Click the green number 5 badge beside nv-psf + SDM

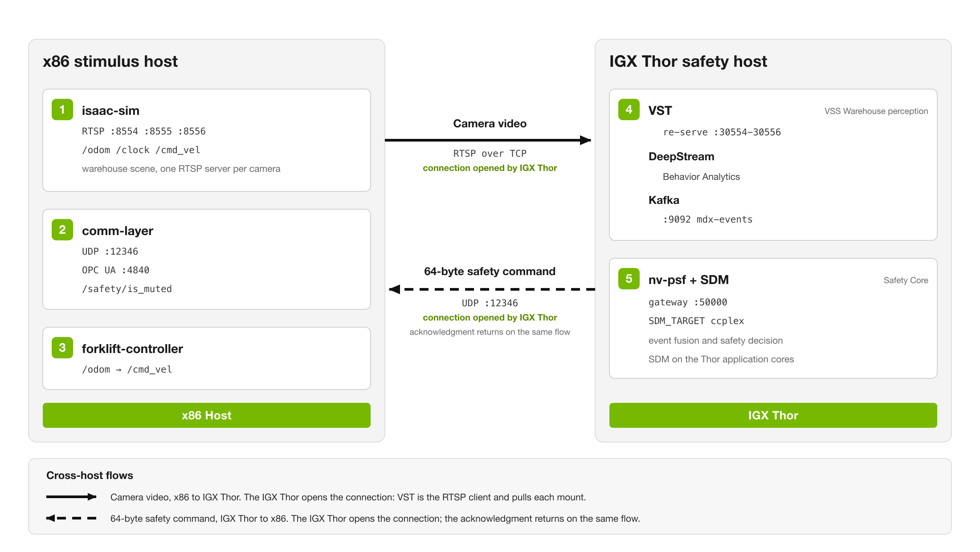pos(629,279)
